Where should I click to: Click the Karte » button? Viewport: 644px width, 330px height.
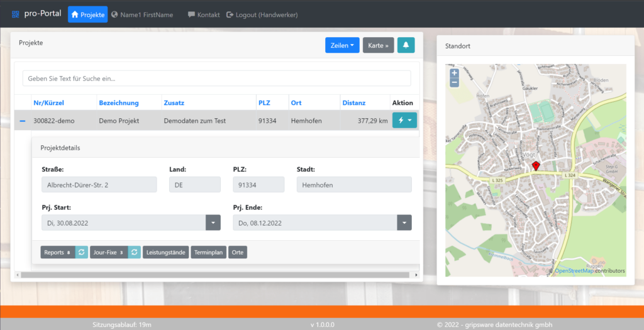378,45
